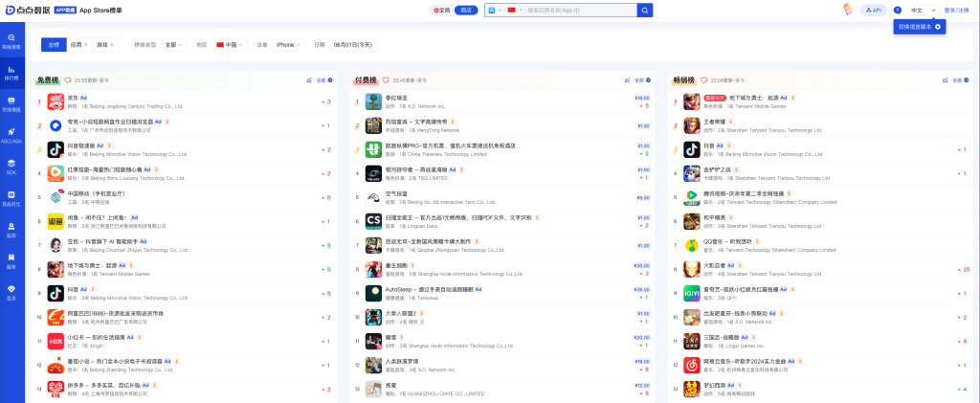Open the 王者荣耀 app icon
The width and height of the screenshot is (980, 403).
(692, 125)
